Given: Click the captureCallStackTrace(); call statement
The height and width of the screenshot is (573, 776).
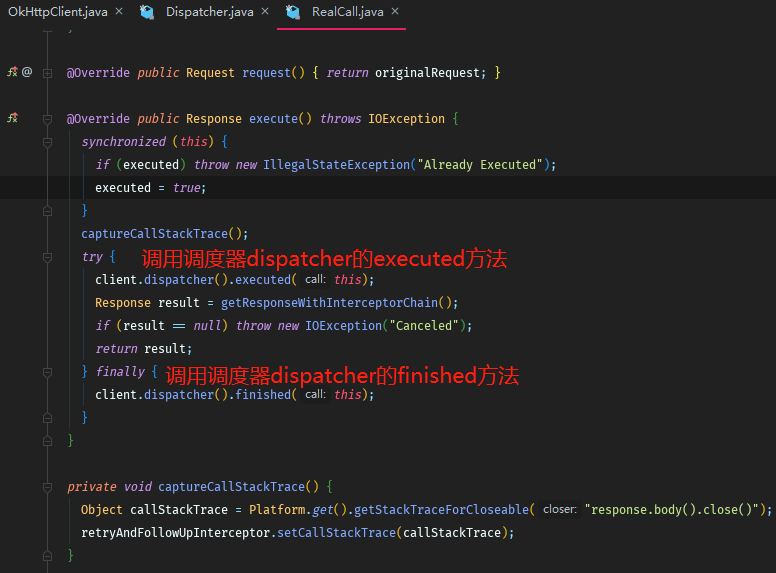Looking at the screenshot, I should pos(165,234).
